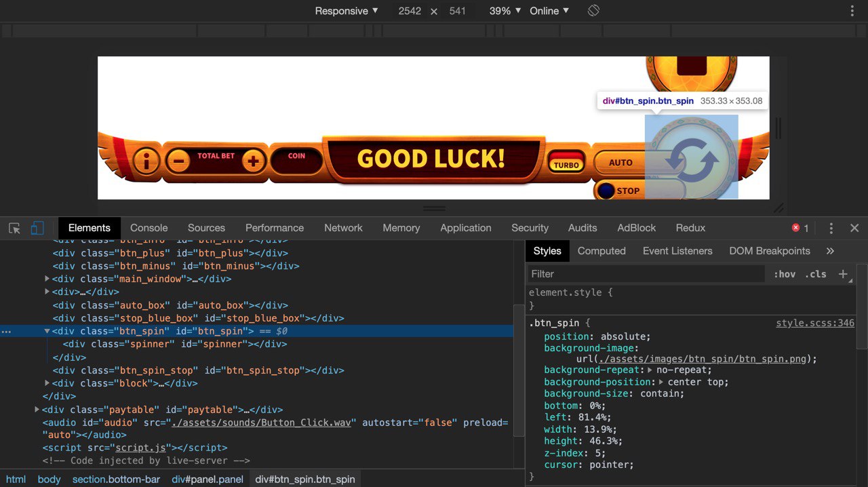Click the new style rule plus icon

pos(843,274)
